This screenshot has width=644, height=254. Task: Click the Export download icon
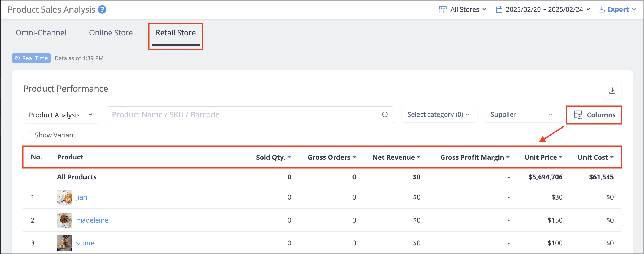point(602,10)
